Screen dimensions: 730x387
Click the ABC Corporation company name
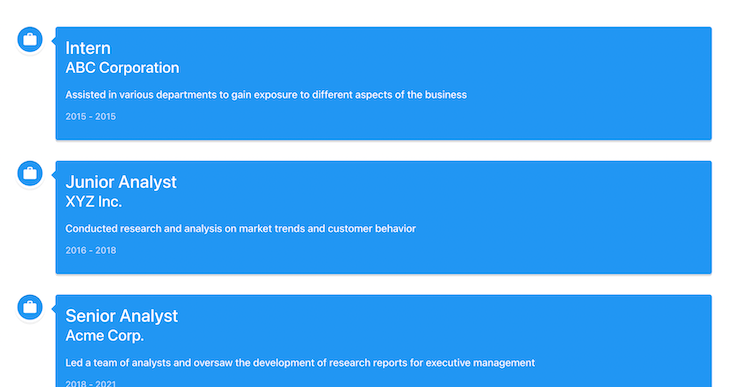(122, 68)
